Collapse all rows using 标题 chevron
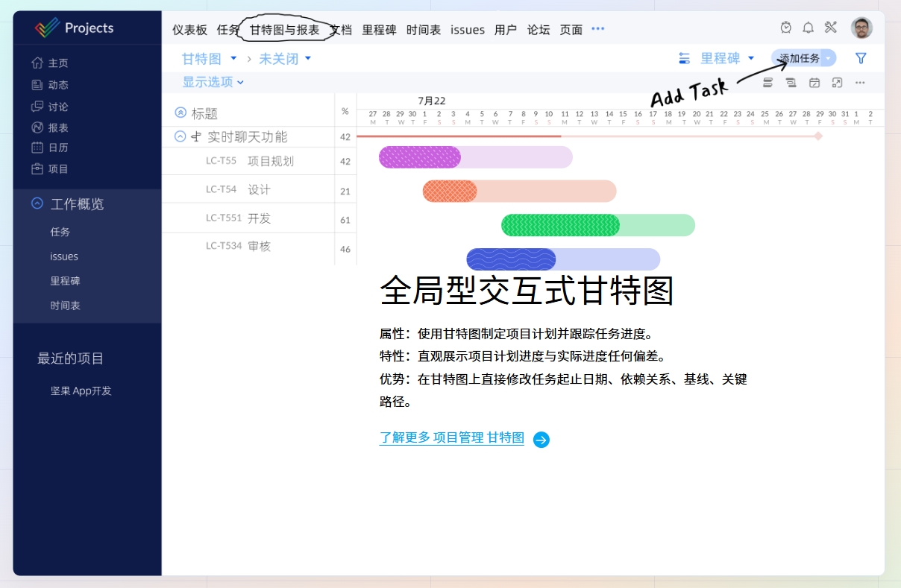This screenshot has width=901, height=588. (180, 113)
